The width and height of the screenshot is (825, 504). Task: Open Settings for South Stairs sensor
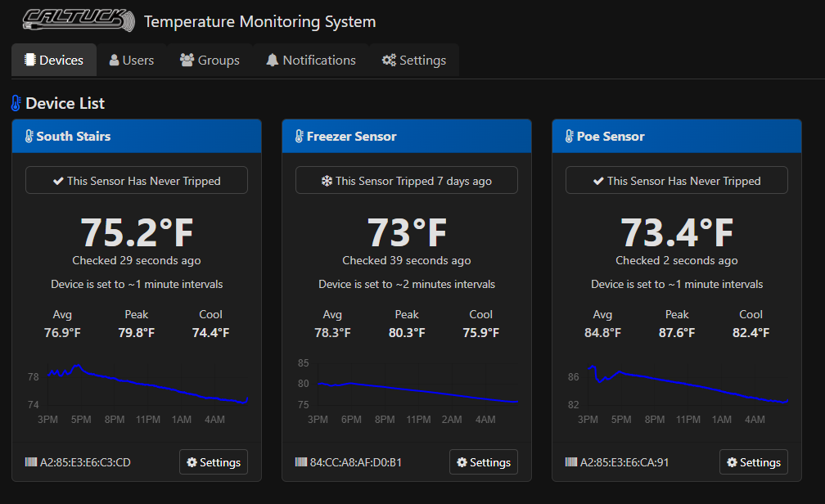[x=213, y=461]
